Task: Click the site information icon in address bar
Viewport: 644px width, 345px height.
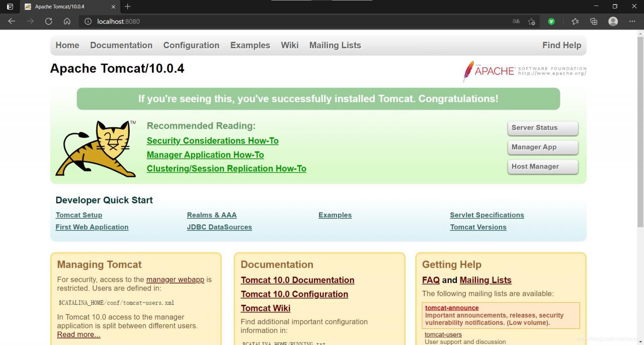Action: (88, 21)
